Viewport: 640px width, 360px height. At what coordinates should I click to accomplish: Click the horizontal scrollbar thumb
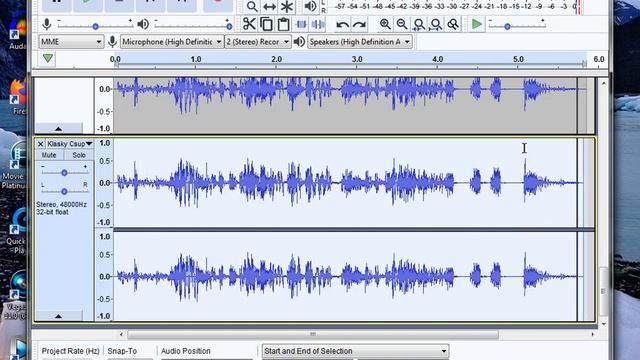pos(313,334)
